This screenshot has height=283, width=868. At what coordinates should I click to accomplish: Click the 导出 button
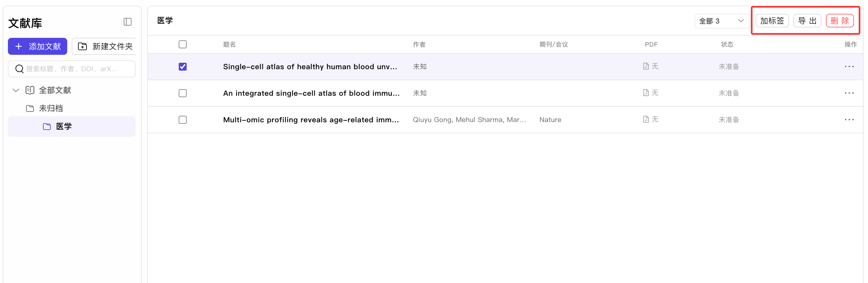(807, 21)
